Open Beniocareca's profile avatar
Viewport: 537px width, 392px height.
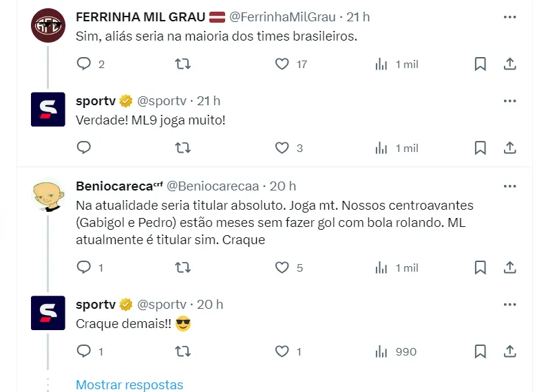point(48,195)
